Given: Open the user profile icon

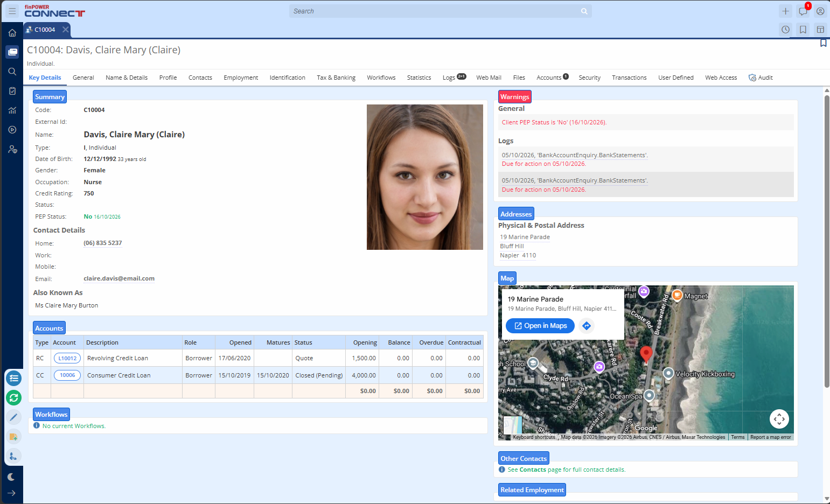Looking at the screenshot, I should tap(820, 11).
